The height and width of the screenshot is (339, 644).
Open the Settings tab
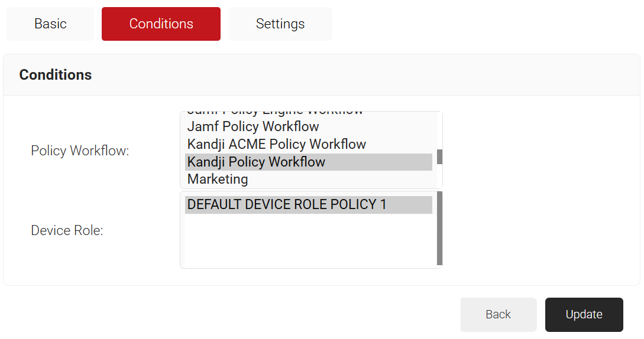280,24
